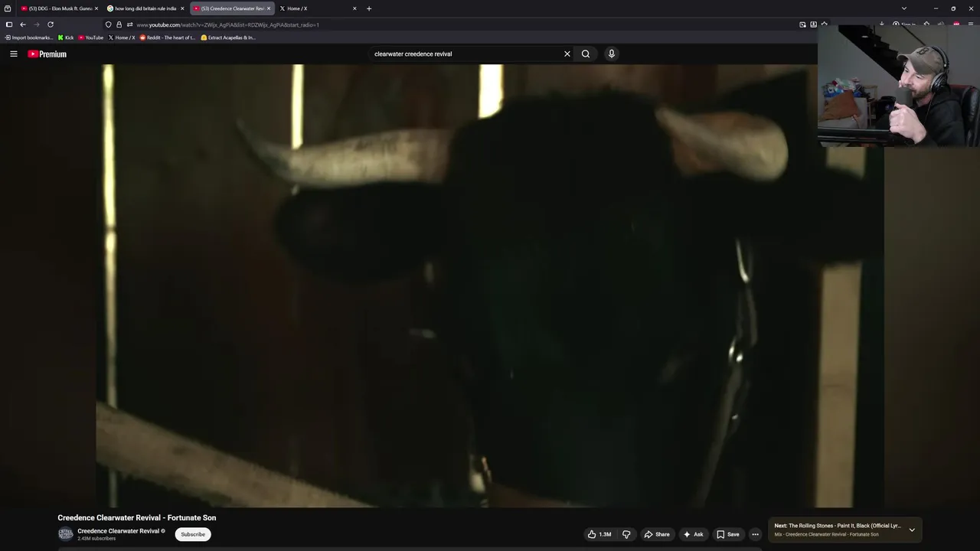Image resolution: width=980 pixels, height=551 pixels.
Task: Open the Creedence Clearwater Revival channel avatar
Action: [66, 534]
